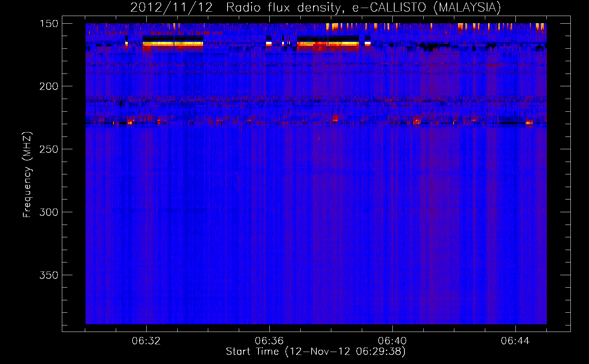This screenshot has height=364, width=589.
Task: Click the 150 frequency tick label
Action: pyautogui.click(x=49, y=24)
